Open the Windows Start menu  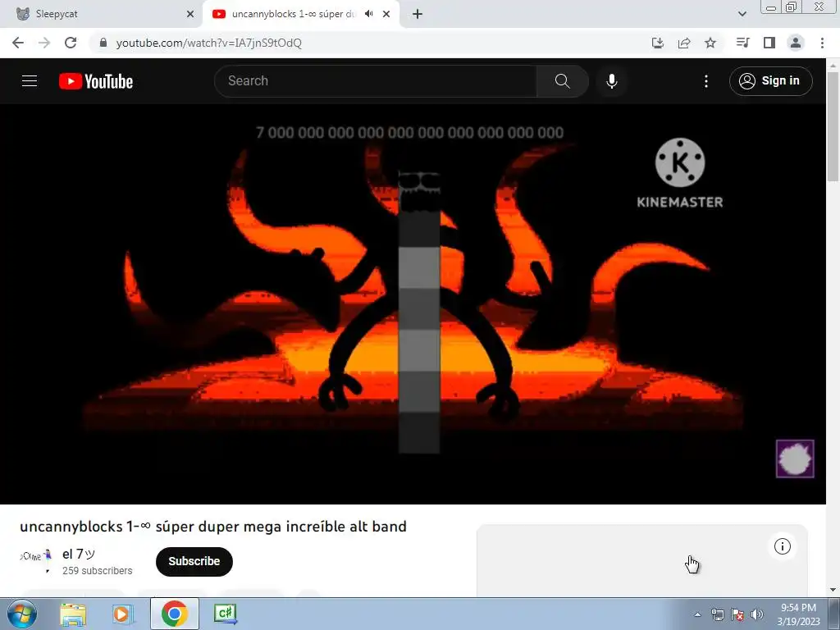coord(21,614)
